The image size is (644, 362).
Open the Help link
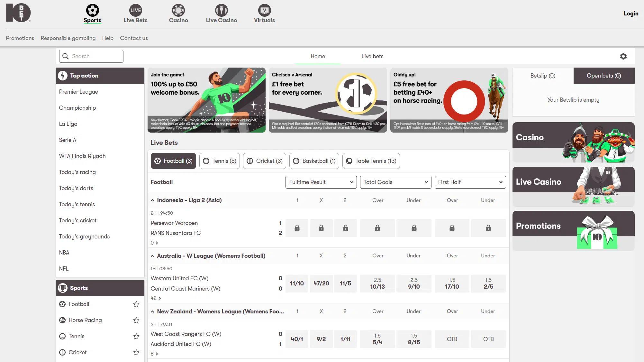tap(108, 38)
